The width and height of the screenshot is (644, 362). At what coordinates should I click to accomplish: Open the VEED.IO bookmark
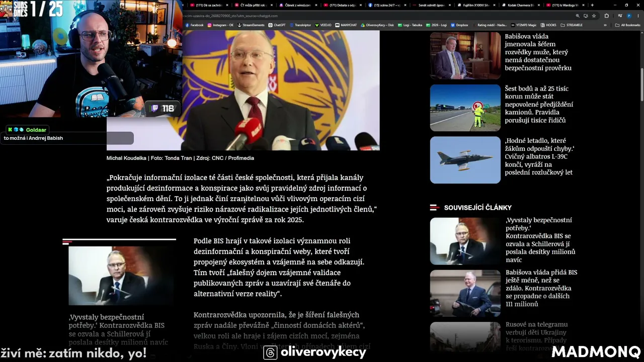tap(323, 25)
